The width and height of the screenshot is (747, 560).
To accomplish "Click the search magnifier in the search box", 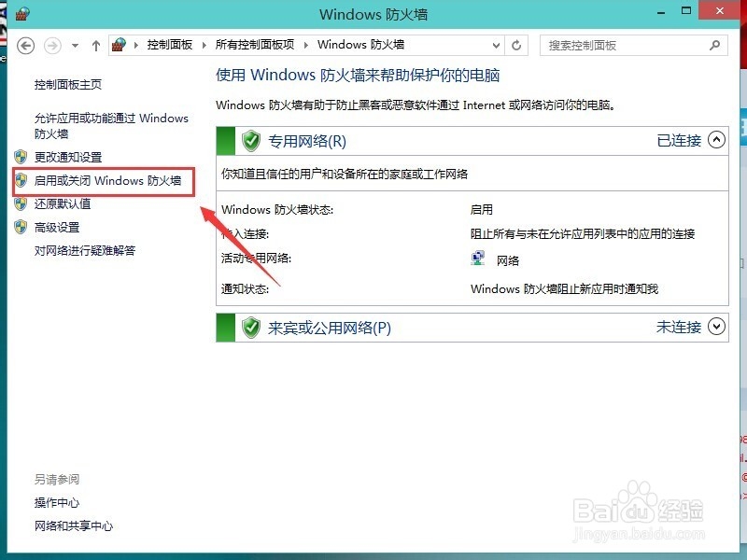I will click(x=714, y=45).
